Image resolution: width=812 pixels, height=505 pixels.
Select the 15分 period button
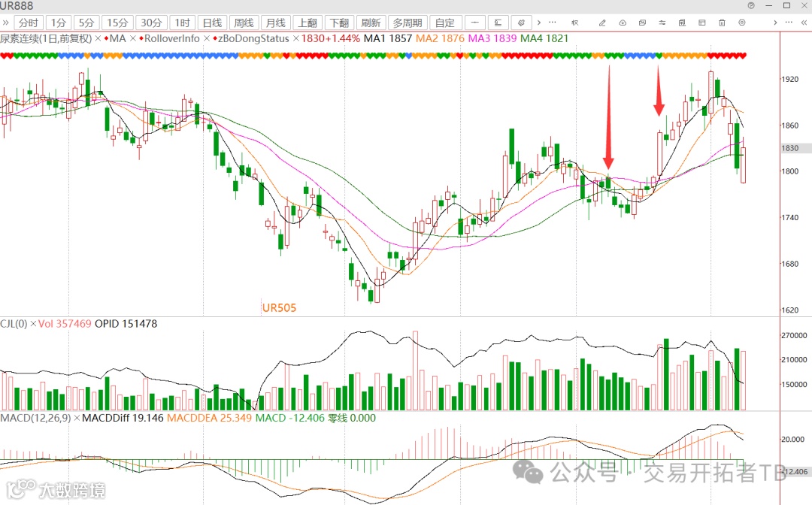click(117, 23)
